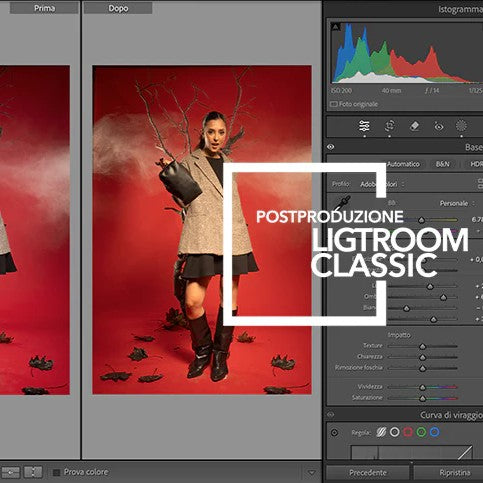Select the Edit sliders tool icon
The height and width of the screenshot is (483, 483).
(x=364, y=126)
